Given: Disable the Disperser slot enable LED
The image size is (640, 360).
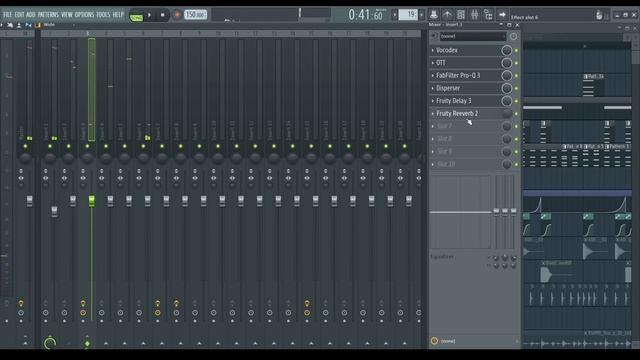Looking at the screenshot, I should coord(516,89).
